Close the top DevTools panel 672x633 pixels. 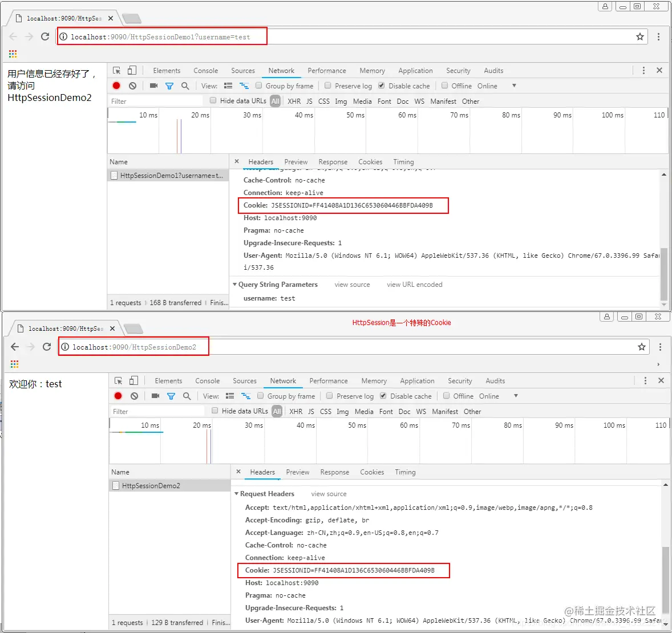tap(659, 70)
